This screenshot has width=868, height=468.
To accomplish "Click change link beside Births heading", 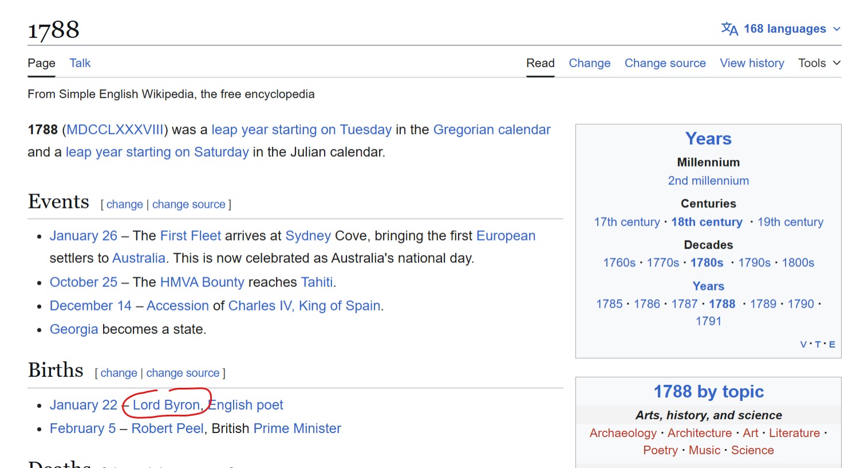I will [x=119, y=373].
